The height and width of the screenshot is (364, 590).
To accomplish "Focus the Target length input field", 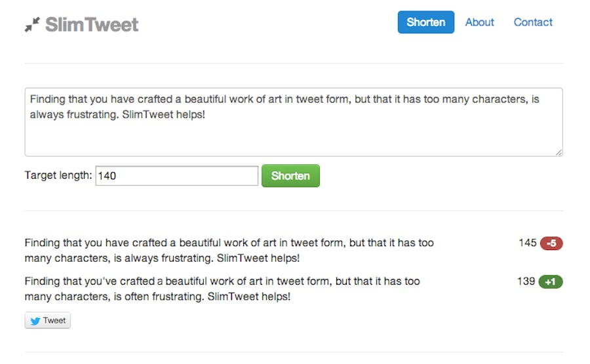I will click(177, 175).
